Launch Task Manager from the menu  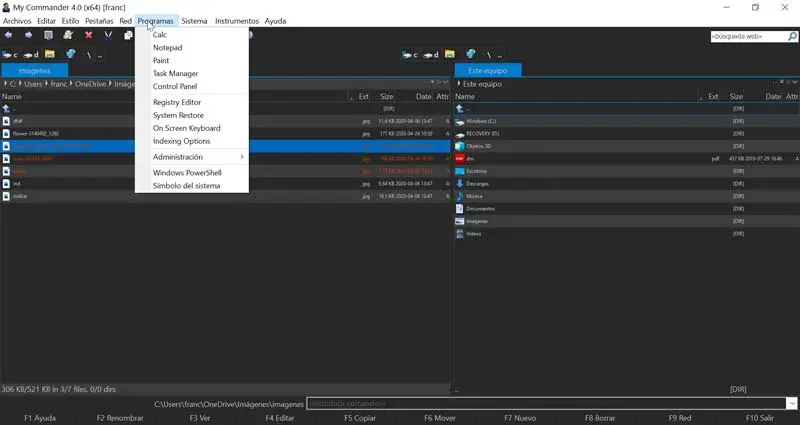tap(192, 73)
